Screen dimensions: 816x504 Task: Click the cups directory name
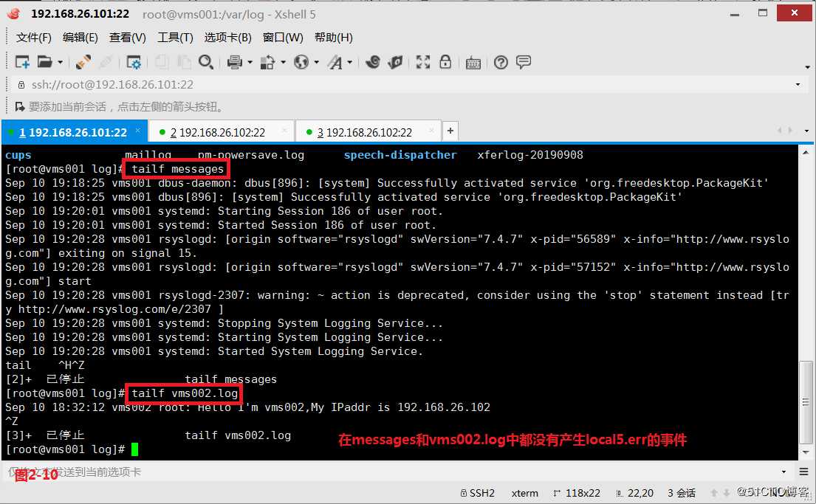click(18, 155)
